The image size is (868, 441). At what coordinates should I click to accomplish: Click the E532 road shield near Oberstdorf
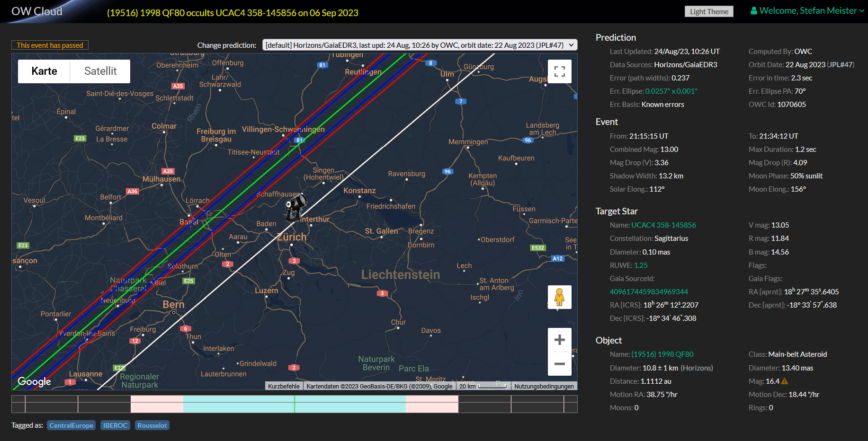(538, 247)
